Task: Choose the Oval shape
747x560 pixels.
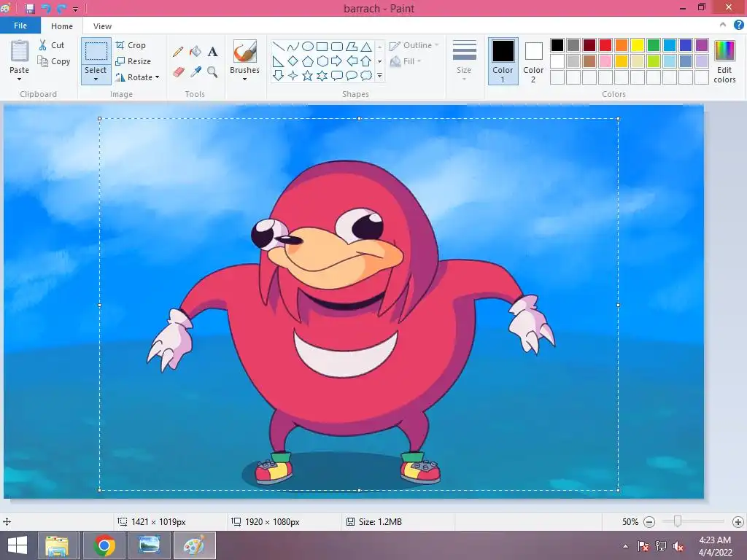Action: 308,47
